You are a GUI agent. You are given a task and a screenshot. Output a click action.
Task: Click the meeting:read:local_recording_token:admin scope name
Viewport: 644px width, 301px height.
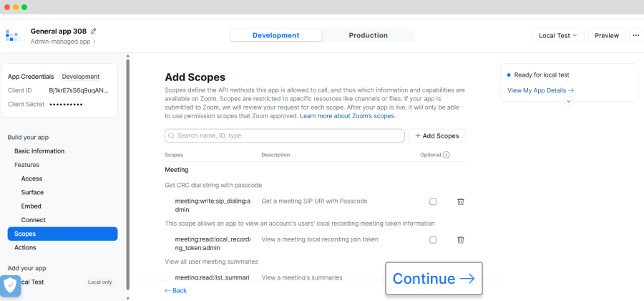[213, 244]
